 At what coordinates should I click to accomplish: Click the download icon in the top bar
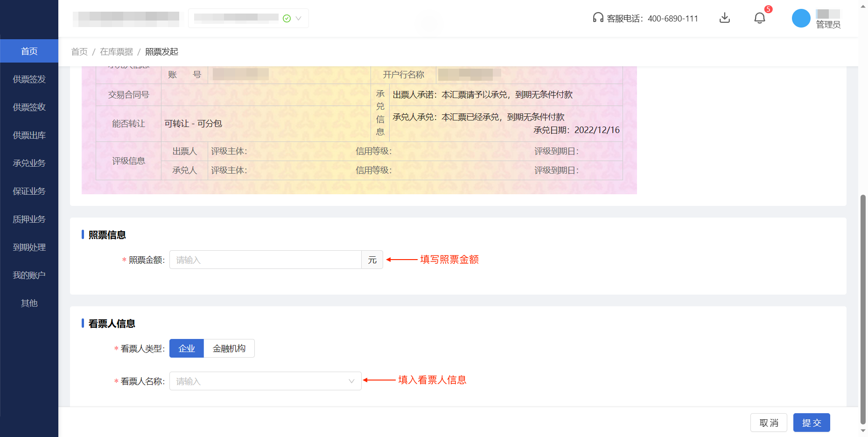pyautogui.click(x=725, y=18)
